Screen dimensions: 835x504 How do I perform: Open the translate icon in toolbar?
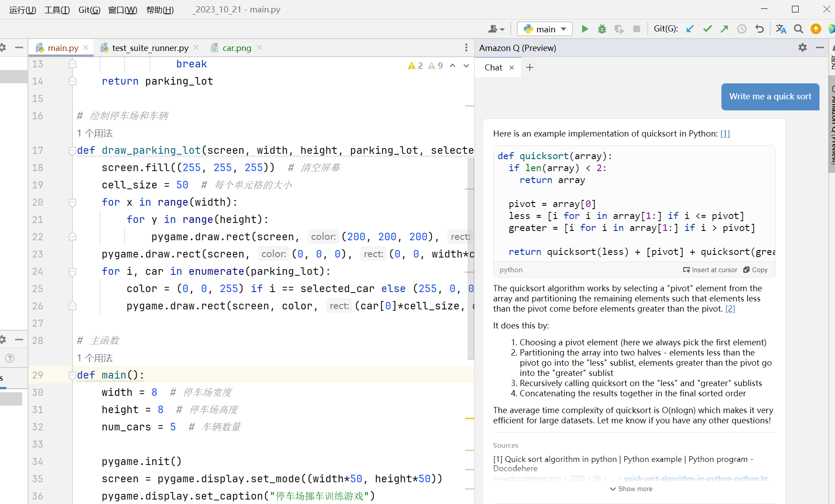[x=781, y=29]
